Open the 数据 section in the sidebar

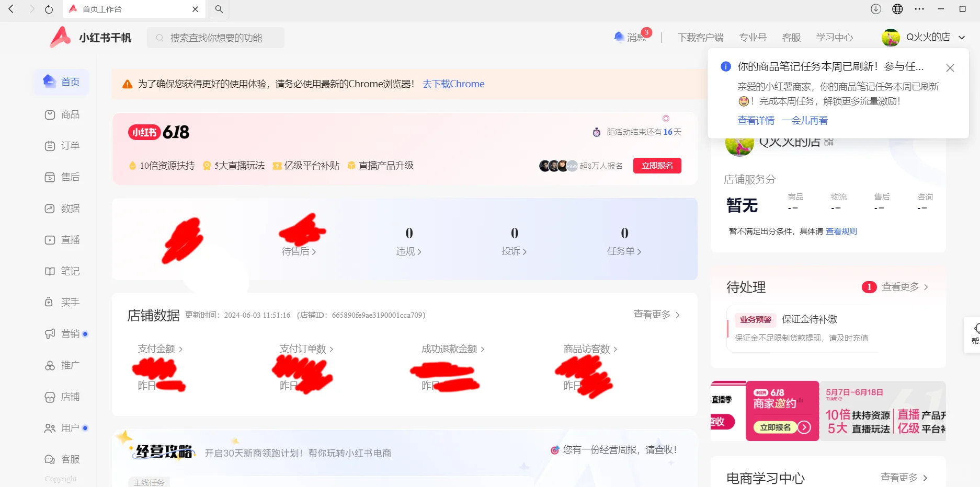click(x=70, y=208)
